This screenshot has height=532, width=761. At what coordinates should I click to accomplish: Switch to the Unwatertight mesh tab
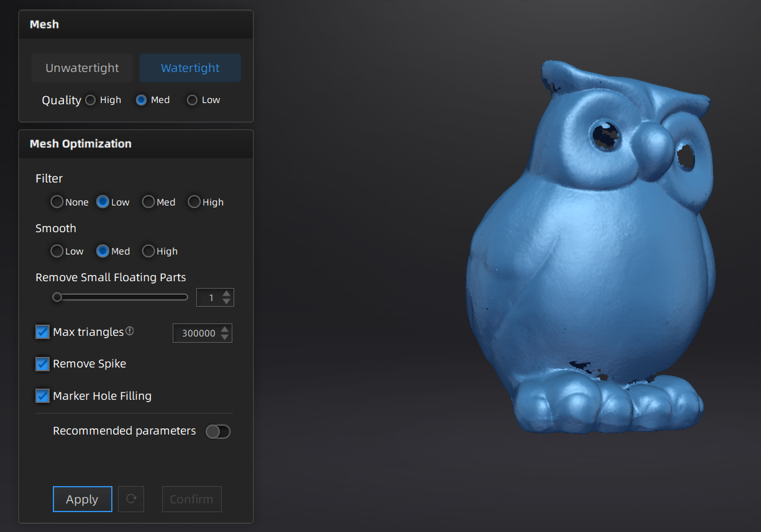coord(82,68)
